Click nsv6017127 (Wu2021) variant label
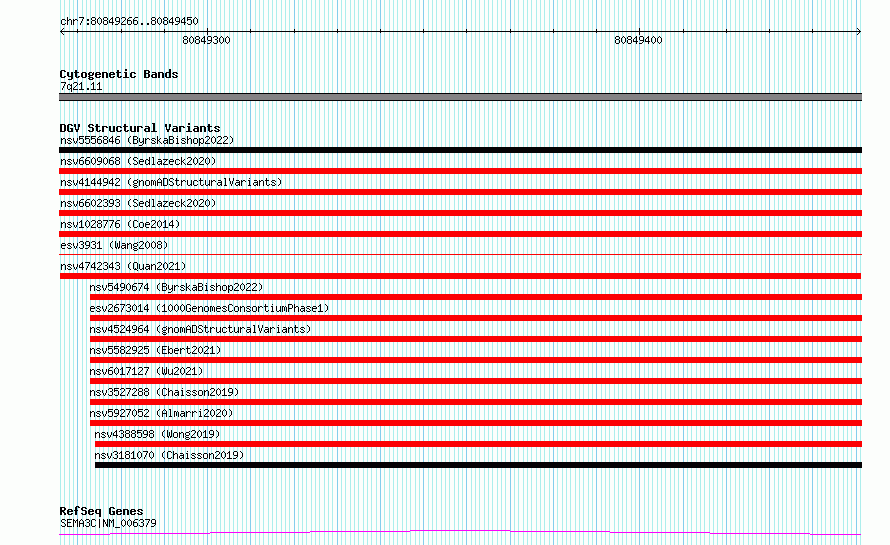 click(146, 371)
